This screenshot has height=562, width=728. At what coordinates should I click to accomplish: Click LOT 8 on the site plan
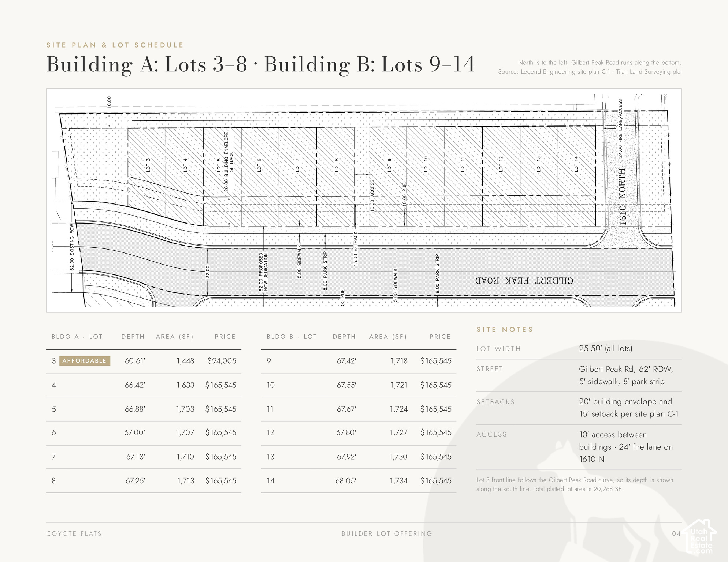pyautogui.click(x=337, y=165)
